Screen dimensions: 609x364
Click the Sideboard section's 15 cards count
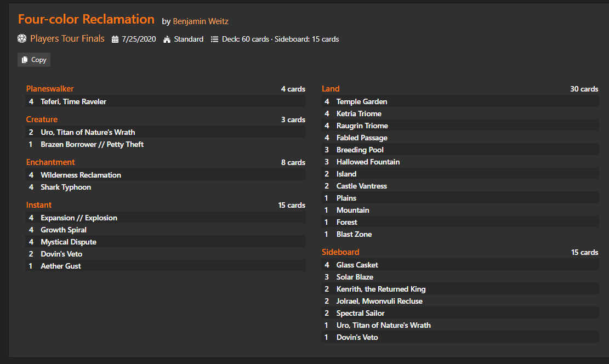(x=584, y=252)
